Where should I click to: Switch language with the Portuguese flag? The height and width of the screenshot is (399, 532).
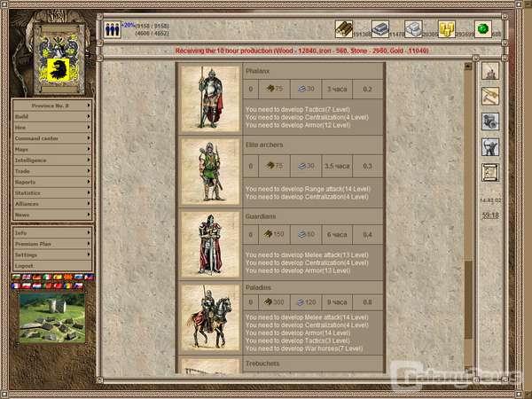coord(47,286)
